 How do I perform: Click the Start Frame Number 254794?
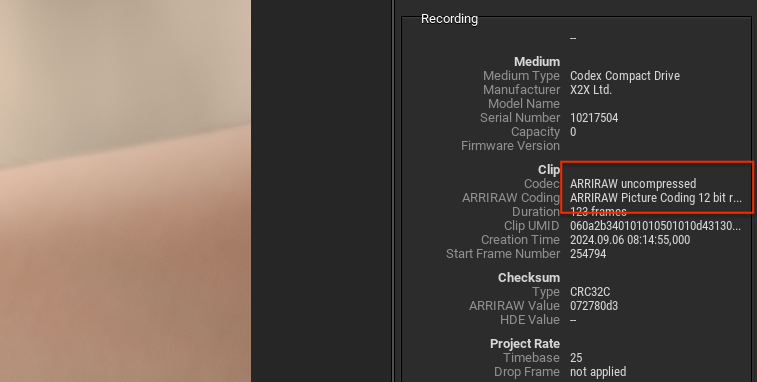pyautogui.click(x=588, y=254)
